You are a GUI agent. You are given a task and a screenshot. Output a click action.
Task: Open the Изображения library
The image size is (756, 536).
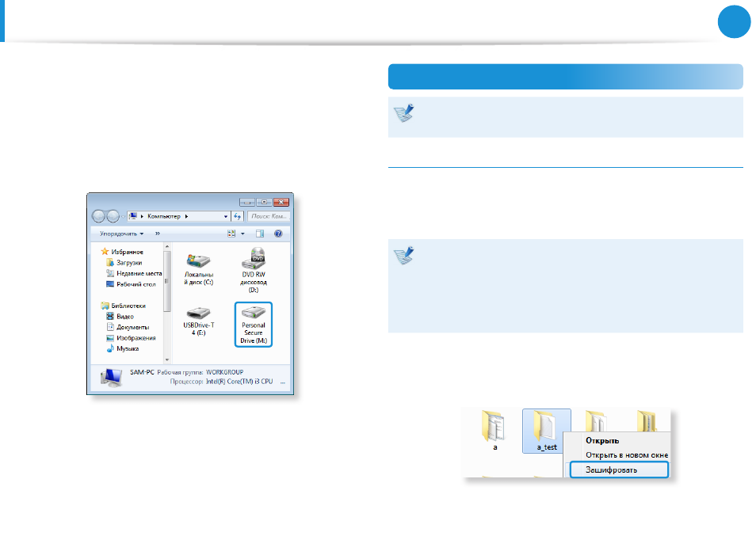pos(131,337)
